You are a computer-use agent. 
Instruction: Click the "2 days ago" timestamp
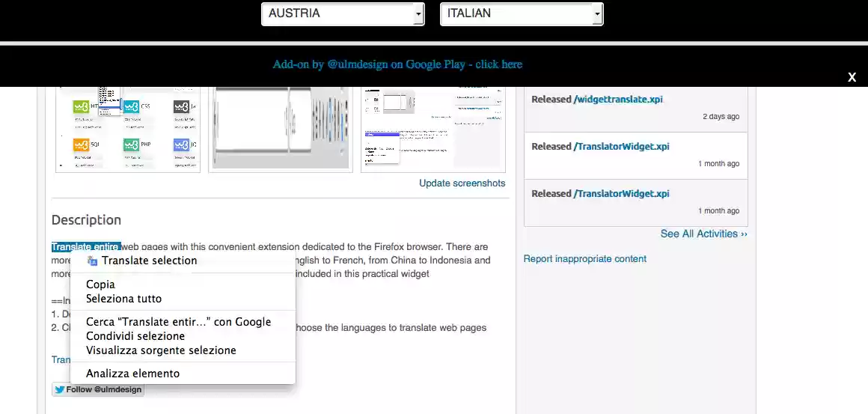click(721, 117)
